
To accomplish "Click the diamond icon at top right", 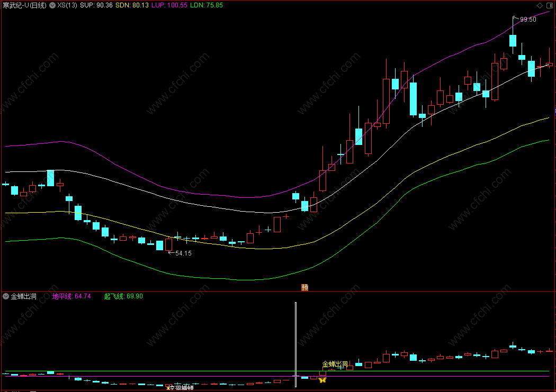I will pos(540,5).
